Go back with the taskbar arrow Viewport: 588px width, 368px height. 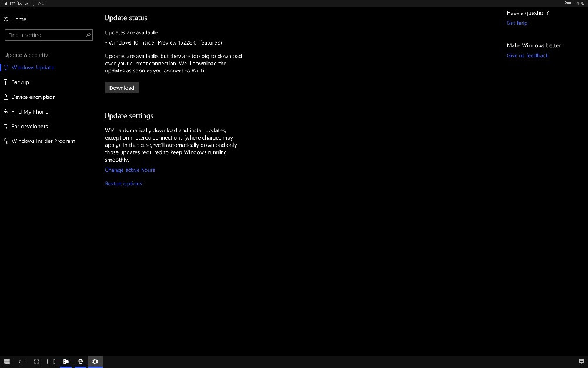pos(22,362)
